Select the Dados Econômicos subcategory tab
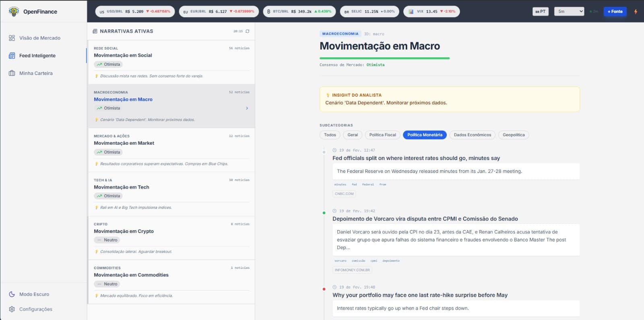The image size is (644, 320). coord(473,135)
